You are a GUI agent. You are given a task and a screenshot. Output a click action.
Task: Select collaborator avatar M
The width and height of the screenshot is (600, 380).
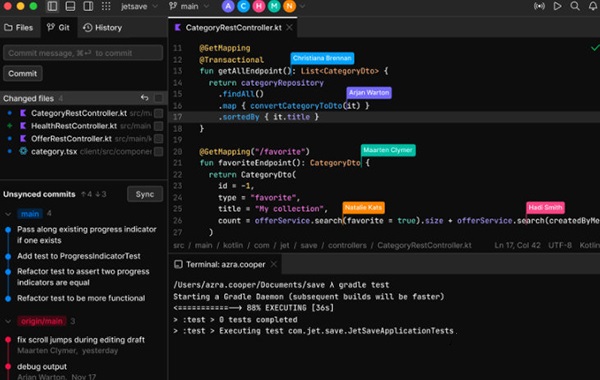point(274,6)
